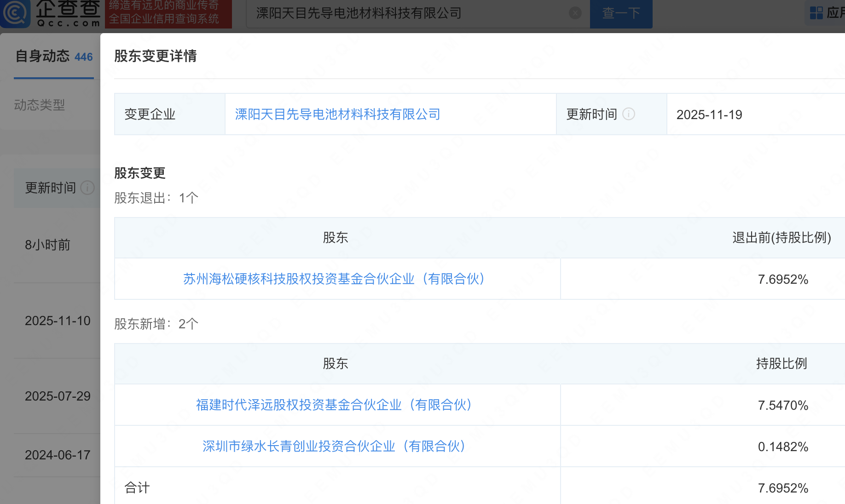Focus the company name search field
The height and width of the screenshot is (504, 845).
tap(418, 13)
